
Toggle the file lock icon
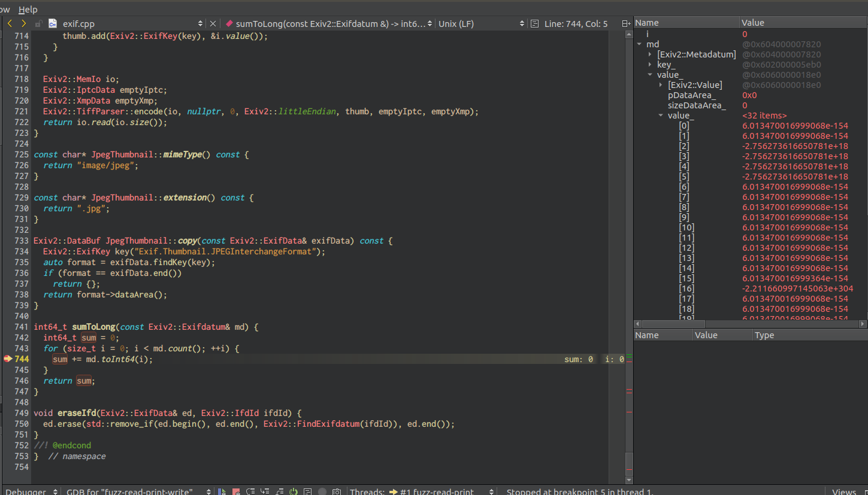click(38, 23)
